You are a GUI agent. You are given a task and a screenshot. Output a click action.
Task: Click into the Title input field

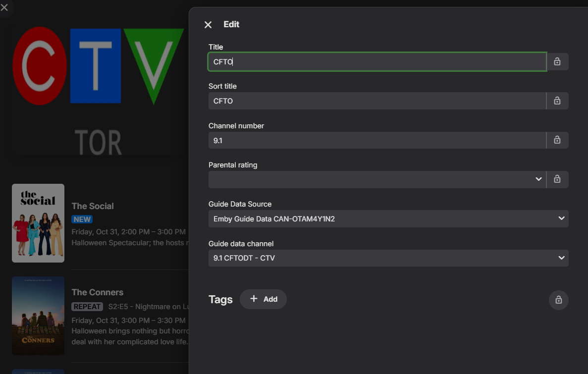(x=377, y=61)
